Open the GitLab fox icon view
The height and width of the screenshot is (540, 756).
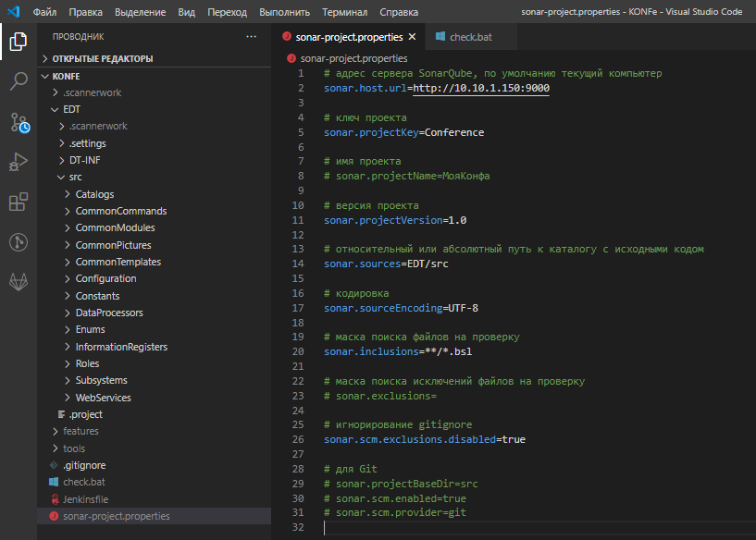click(19, 281)
